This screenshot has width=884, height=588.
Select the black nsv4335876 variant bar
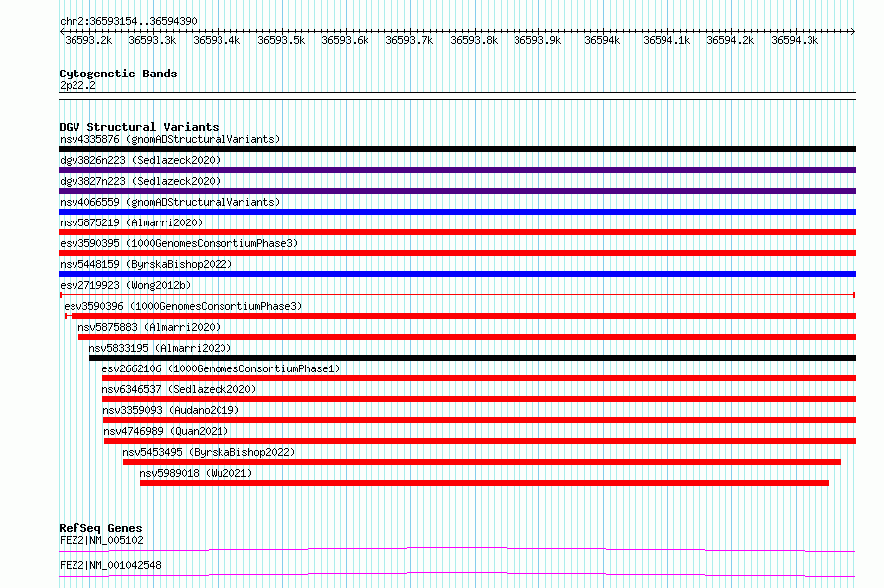tap(457, 149)
